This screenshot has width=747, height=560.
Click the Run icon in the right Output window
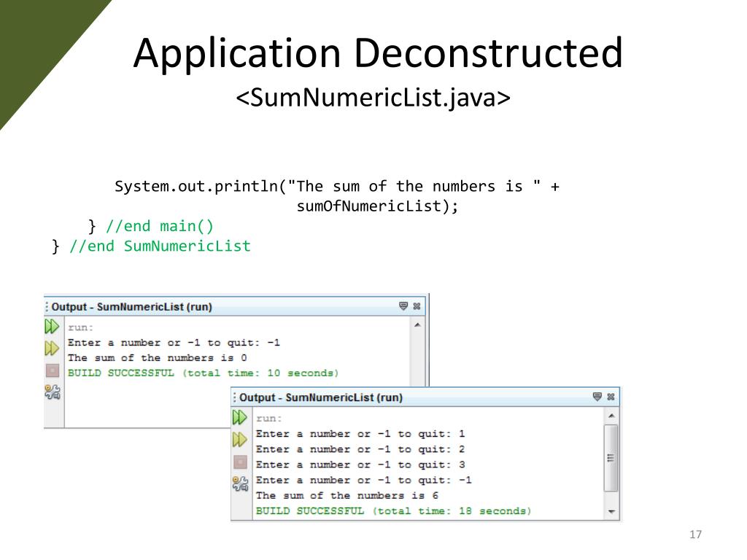point(239,418)
